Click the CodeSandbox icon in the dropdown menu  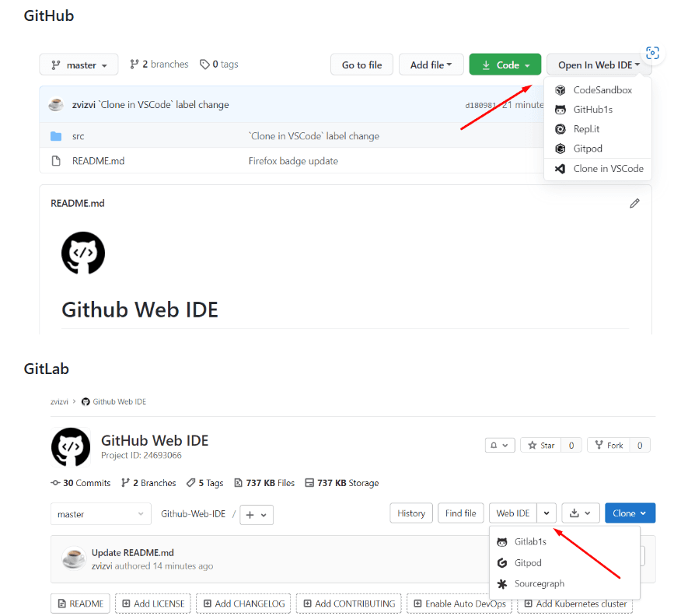pos(561,89)
